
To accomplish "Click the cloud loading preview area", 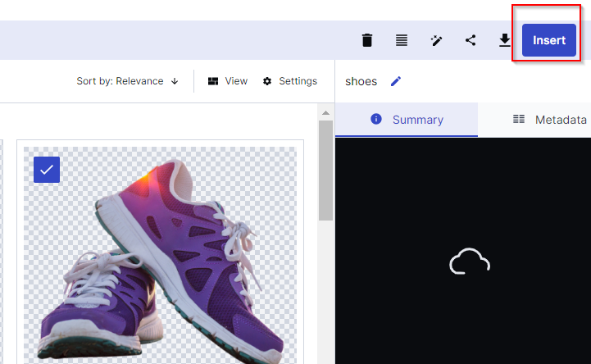I will 463,251.
